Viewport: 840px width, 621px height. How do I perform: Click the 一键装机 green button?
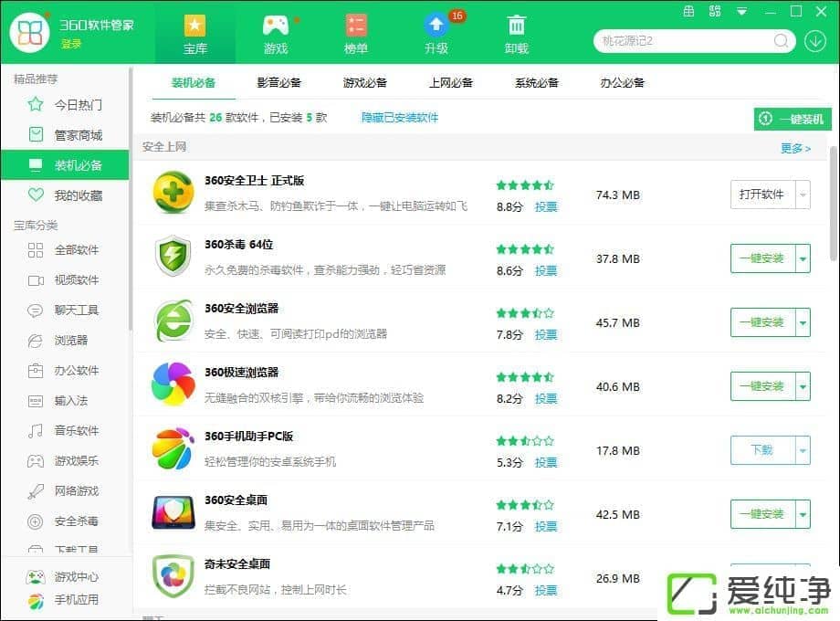[793, 119]
